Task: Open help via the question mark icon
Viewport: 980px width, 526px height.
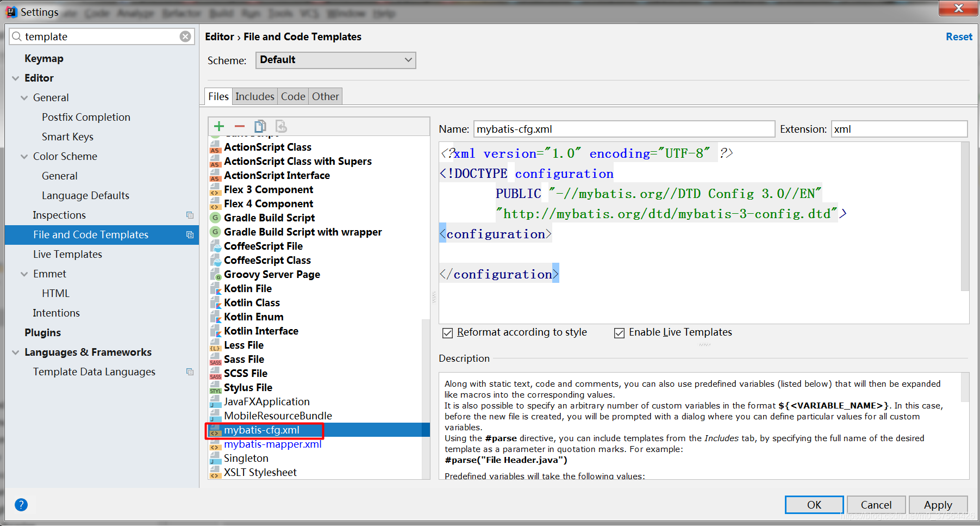Action: pos(21,505)
